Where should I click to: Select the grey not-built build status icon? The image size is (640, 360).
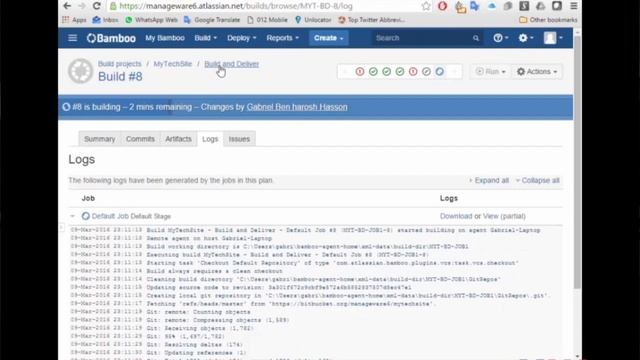click(426, 71)
